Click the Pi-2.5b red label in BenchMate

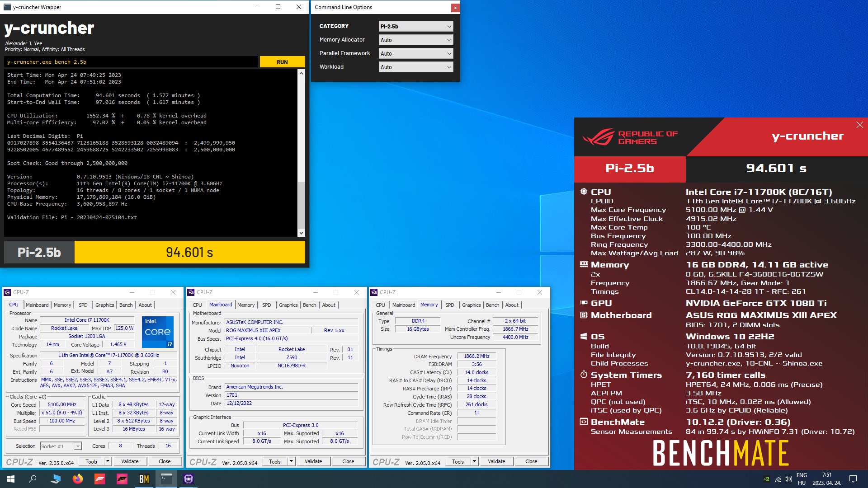630,168
